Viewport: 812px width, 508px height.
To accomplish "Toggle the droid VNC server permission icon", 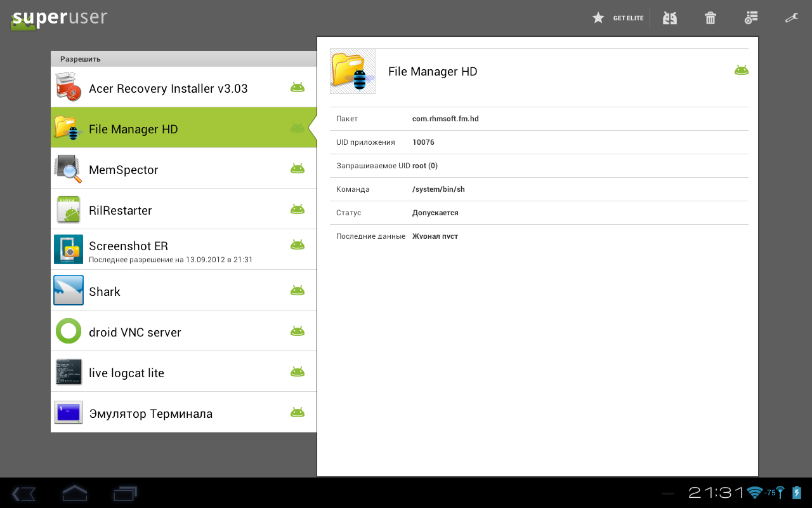I will pos(298,331).
